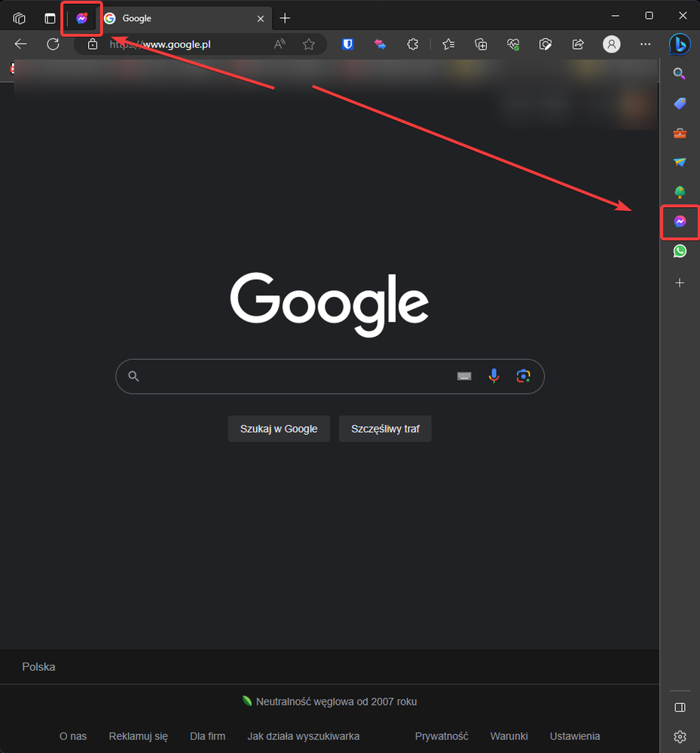This screenshot has width=700, height=753.
Task: Close the Google tab
Action: coord(260,18)
